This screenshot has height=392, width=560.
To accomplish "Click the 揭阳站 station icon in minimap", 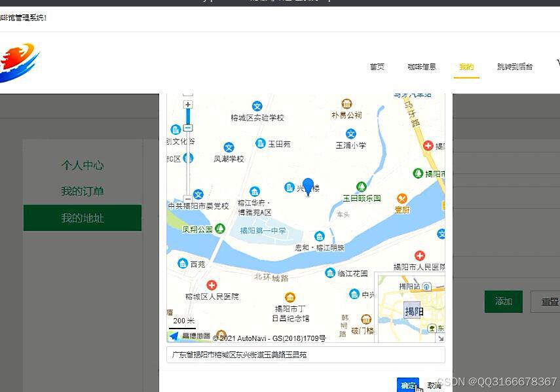I will [x=427, y=287].
